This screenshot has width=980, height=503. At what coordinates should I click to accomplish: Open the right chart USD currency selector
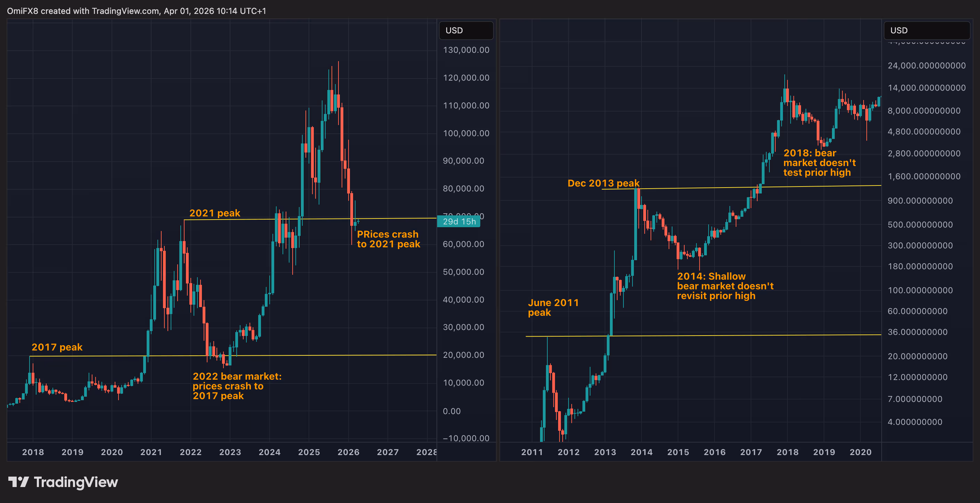coord(926,31)
